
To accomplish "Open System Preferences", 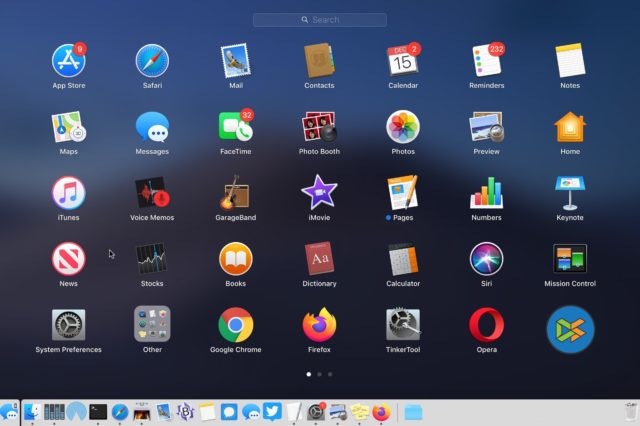I will [x=68, y=325].
